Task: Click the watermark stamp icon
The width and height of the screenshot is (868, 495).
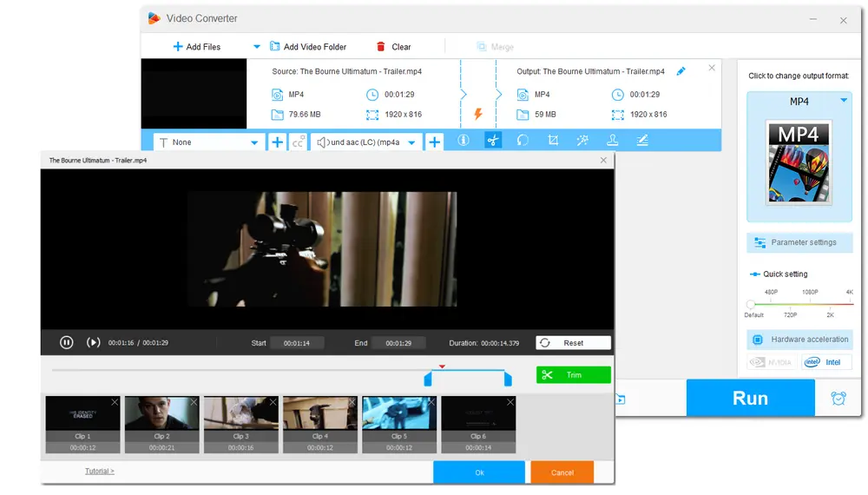Action: pos(612,141)
